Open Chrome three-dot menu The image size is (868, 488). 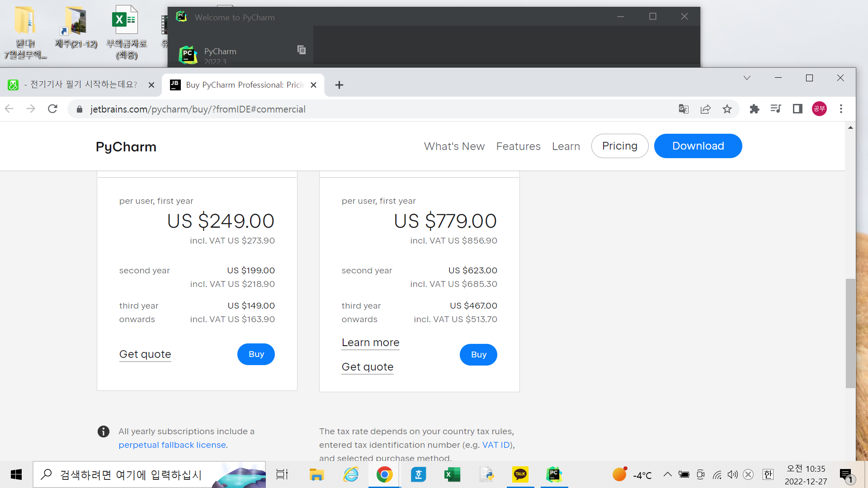click(841, 109)
